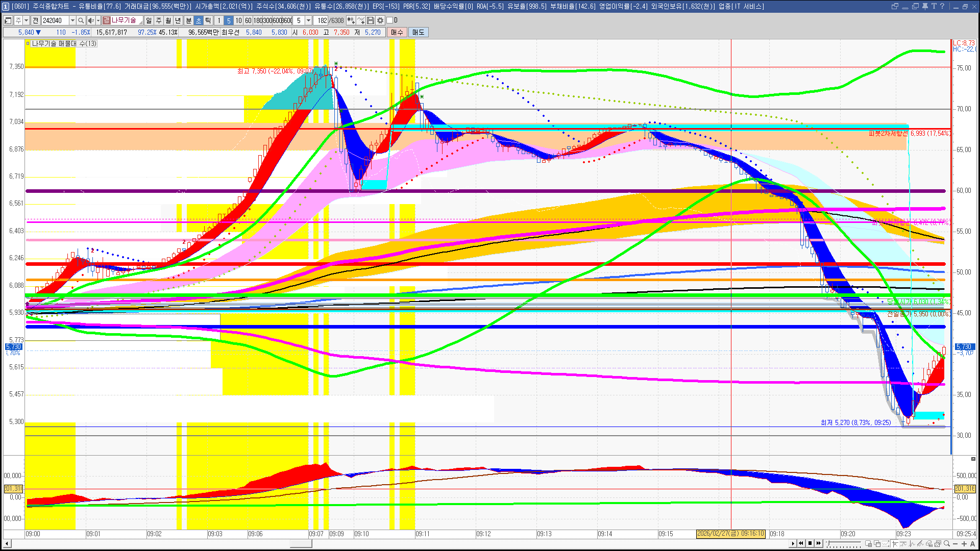The height and width of the screenshot is (551, 980).
Task: Open the stock code 242040 dropdown arrow
Action: point(72,20)
